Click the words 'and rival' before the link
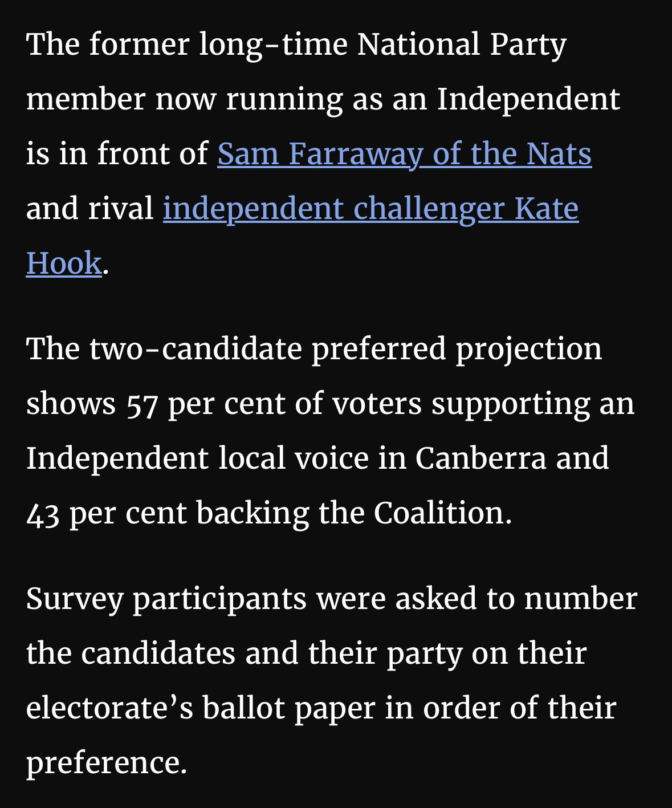The width and height of the screenshot is (672, 808). click(x=90, y=209)
